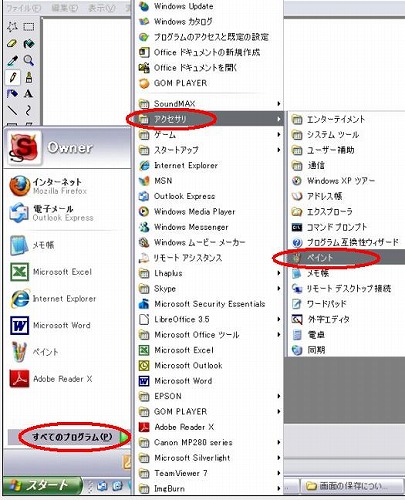The image size is (405, 500).
Task: Select the free-form select tool in Paint
Action: tap(12, 27)
